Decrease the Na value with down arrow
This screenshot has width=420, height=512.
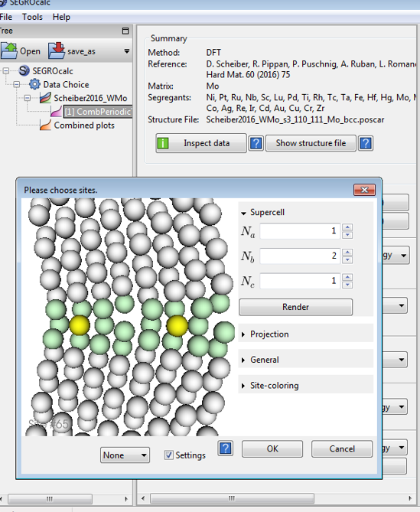pyautogui.click(x=347, y=235)
